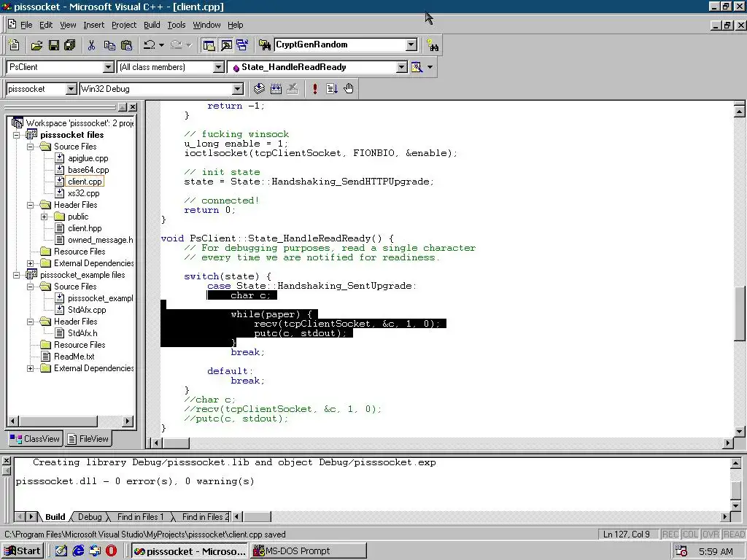
Task: Click the WizardBar actions wand icon
Action: 417,67
